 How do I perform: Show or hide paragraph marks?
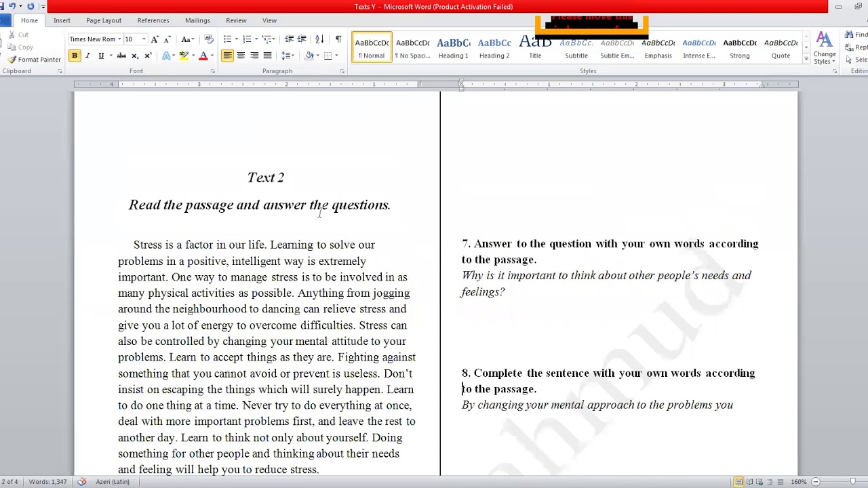(x=338, y=39)
